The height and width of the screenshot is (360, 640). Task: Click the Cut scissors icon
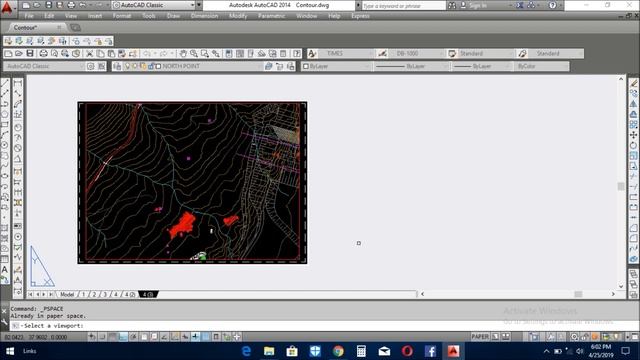coord(89,53)
